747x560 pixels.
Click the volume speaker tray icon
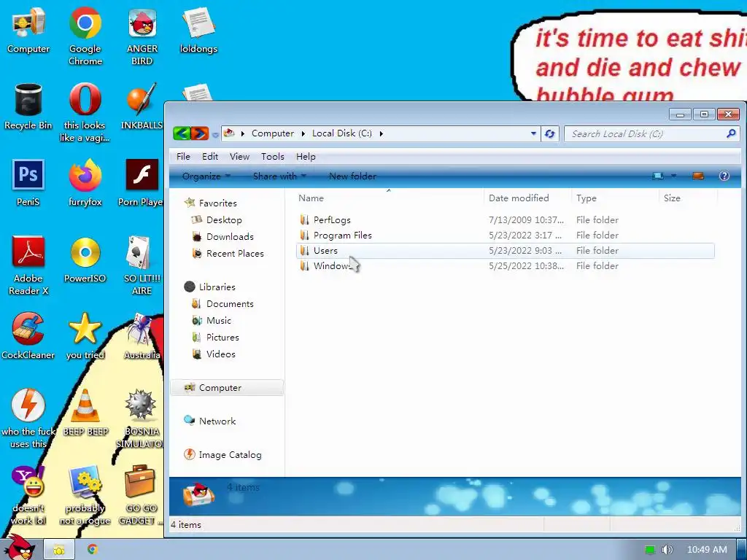[x=668, y=550]
